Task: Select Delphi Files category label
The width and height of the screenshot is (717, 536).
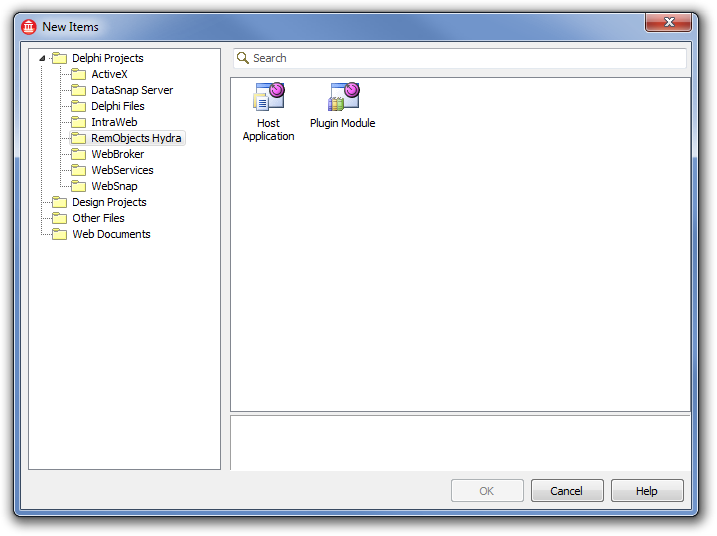Action: pyautogui.click(x=118, y=106)
